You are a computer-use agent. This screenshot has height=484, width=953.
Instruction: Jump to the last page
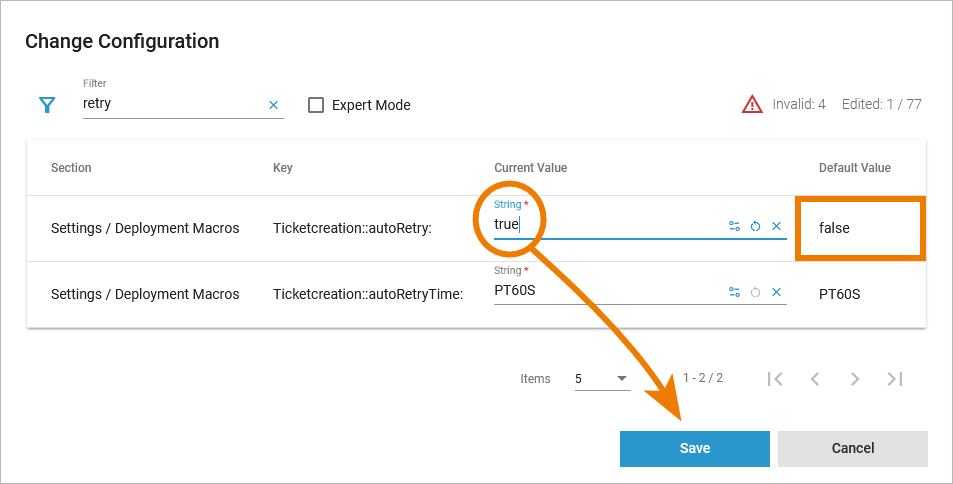(x=894, y=379)
